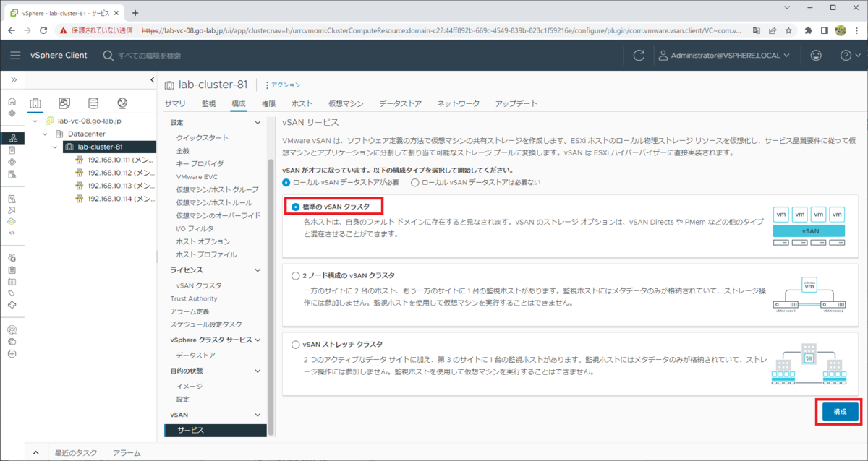868x461 pixels.
Task: Open Home icon in left rail
Action: click(x=12, y=102)
